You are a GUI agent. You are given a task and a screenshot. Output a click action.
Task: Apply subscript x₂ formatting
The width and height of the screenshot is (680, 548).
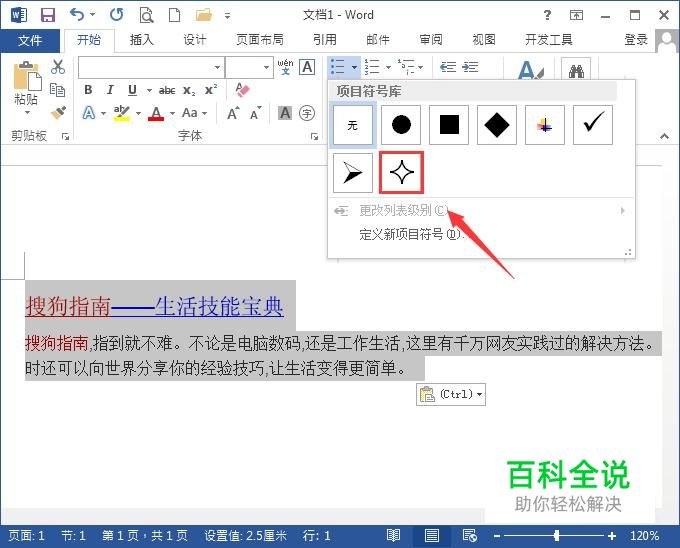pos(189,90)
